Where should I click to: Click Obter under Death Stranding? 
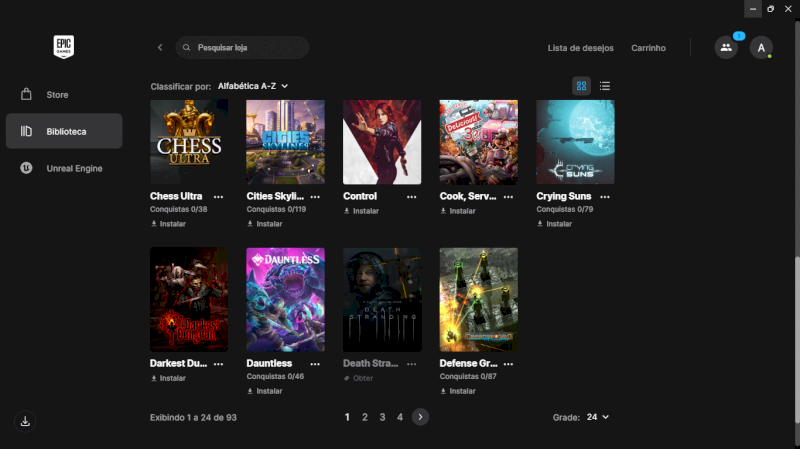pyautogui.click(x=358, y=379)
